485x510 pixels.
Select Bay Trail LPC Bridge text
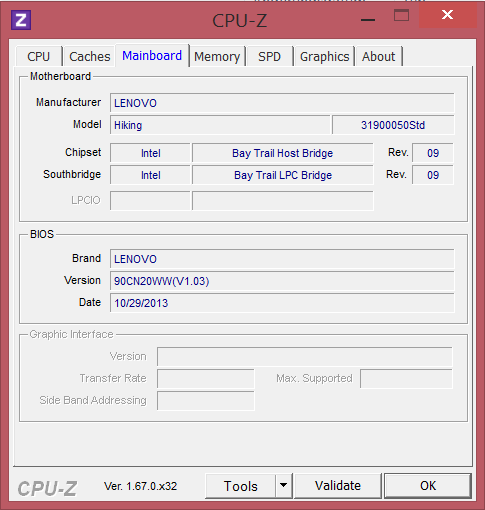283,175
